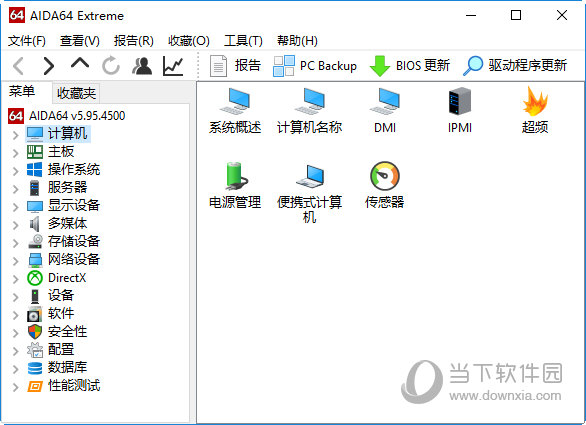Viewport: 586px width, 425px height.
Task: Open the DMI computer icon
Action: 385,101
